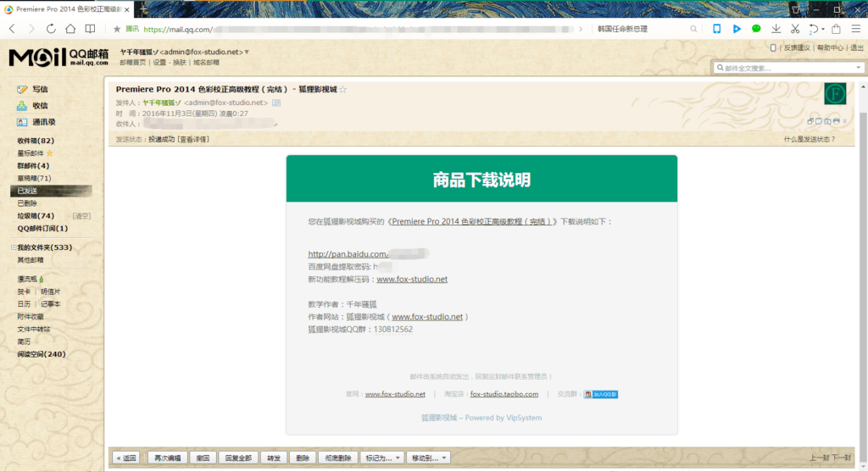The width and height of the screenshot is (868, 472).
Task: Open the blue video play toolbar icon
Action: coord(737,29)
